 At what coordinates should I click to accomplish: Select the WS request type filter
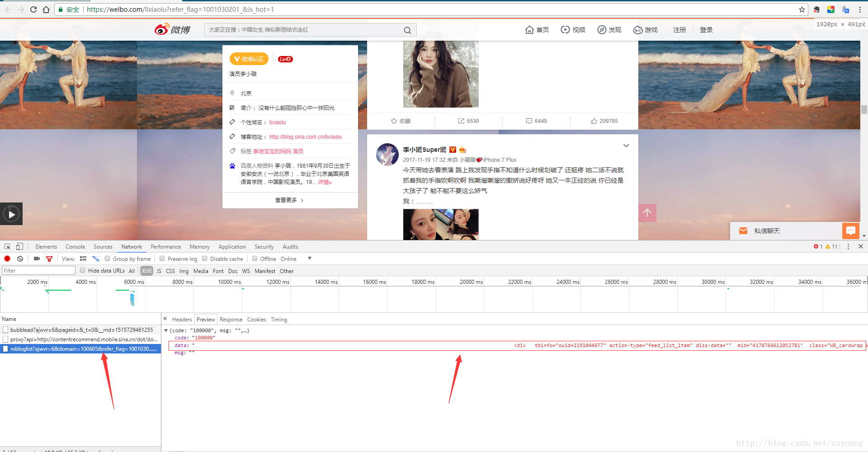[246, 271]
